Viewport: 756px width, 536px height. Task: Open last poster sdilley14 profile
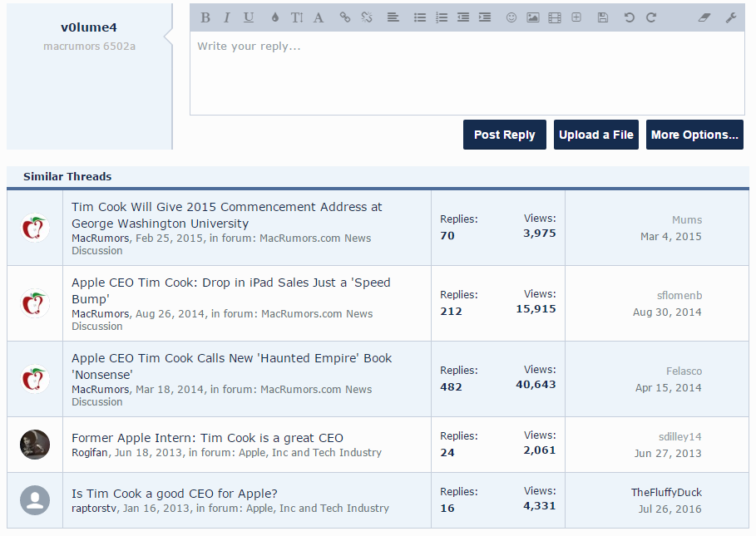point(680,437)
